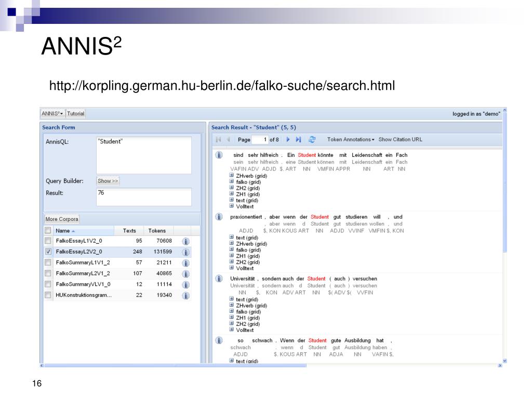Screen dimensions: 532x399
Task: Open info for FalkoSummaryL2V1_2 corpus
Action: tap(185, 274)
